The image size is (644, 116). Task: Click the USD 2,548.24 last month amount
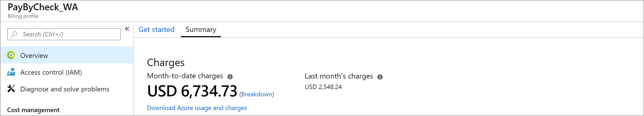(323, 87)
